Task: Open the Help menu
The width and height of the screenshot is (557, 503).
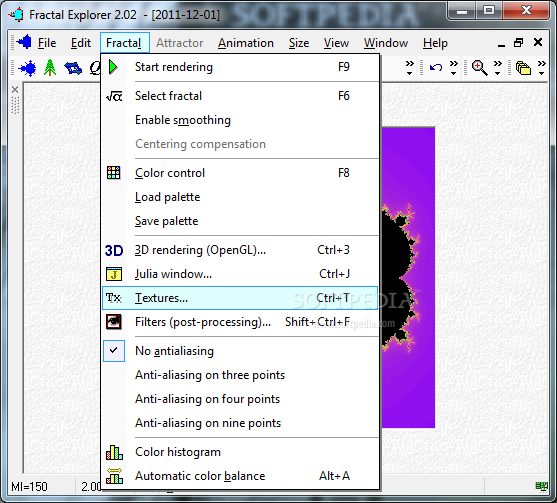Action: [435, 43]
